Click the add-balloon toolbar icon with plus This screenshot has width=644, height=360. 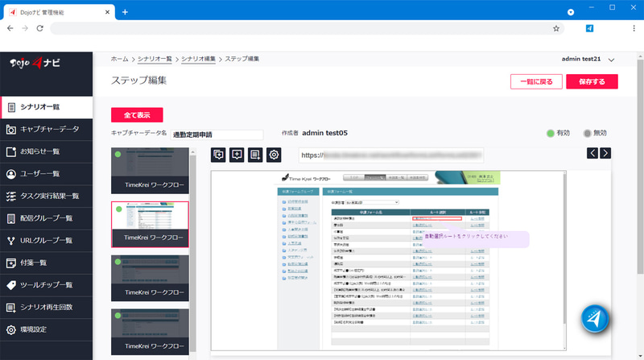237,155
